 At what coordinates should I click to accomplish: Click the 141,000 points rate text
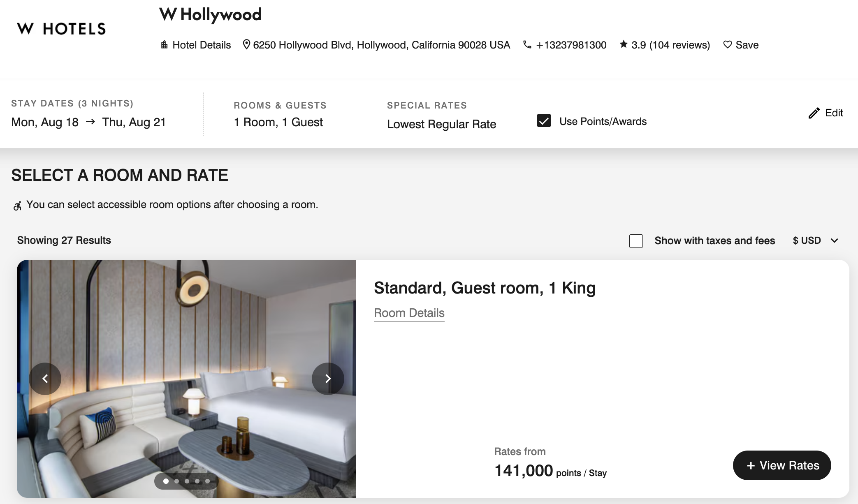pos(550,471)
